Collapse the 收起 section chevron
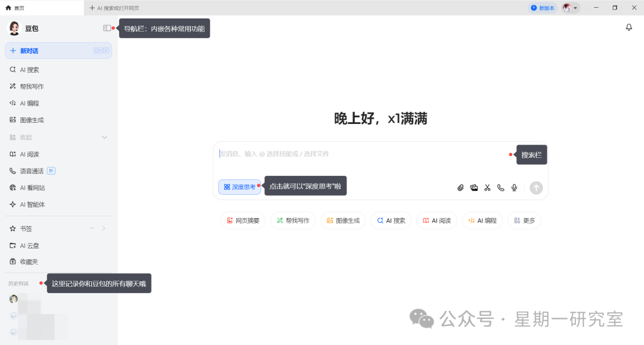 [104, 138]
